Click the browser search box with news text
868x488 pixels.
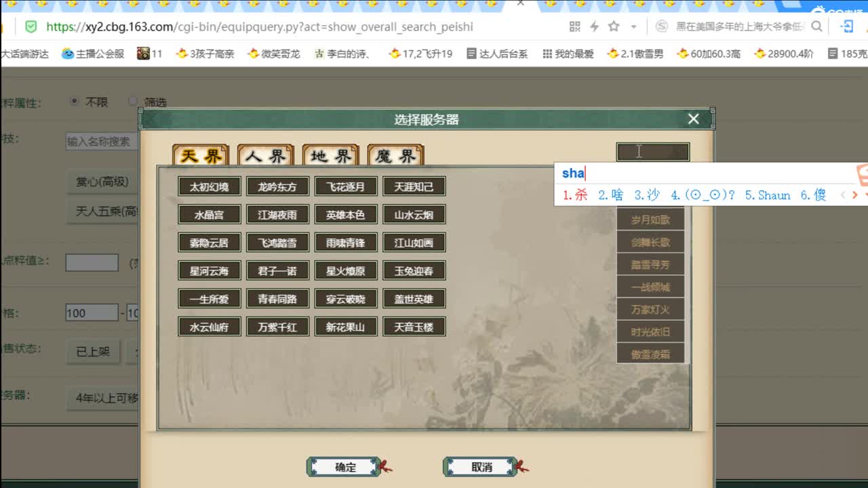(x=738, y=26)
